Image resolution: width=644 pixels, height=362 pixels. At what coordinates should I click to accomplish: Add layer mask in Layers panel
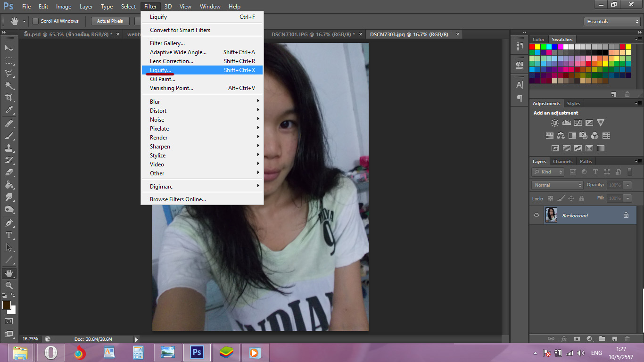pos(577,338)
